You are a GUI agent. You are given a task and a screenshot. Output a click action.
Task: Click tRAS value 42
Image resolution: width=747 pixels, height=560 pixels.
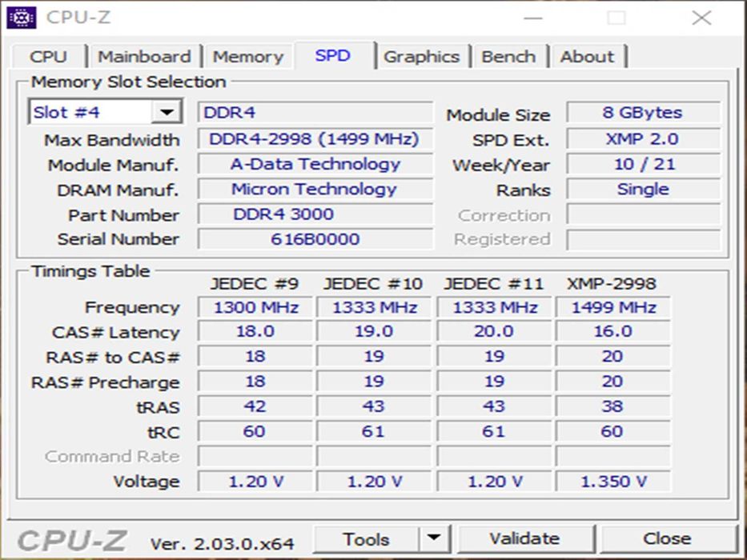coord(255,406)
